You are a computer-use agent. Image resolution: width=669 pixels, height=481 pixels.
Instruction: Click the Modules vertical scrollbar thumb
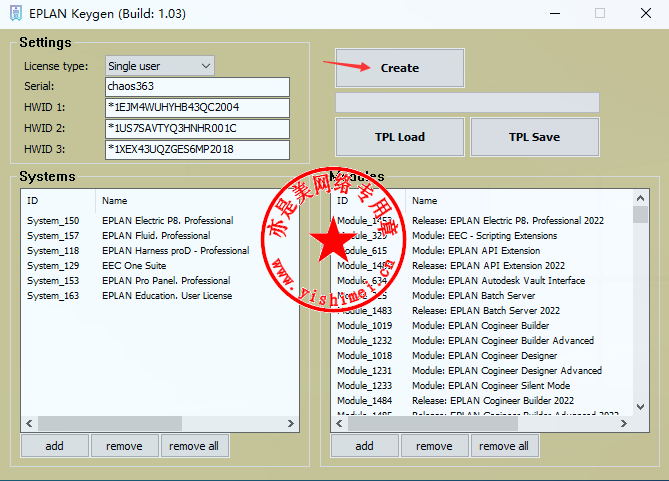(640, 214)
